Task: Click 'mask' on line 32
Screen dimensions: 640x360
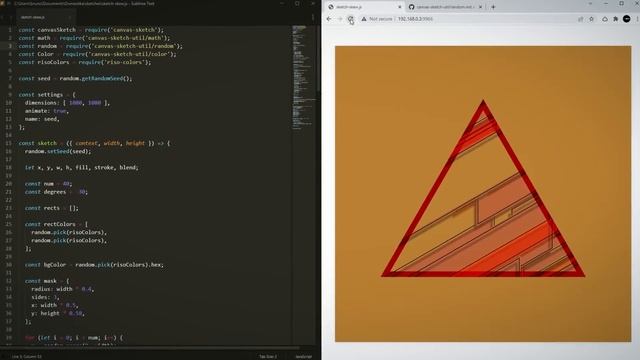Action: click(x=50, y=281)
